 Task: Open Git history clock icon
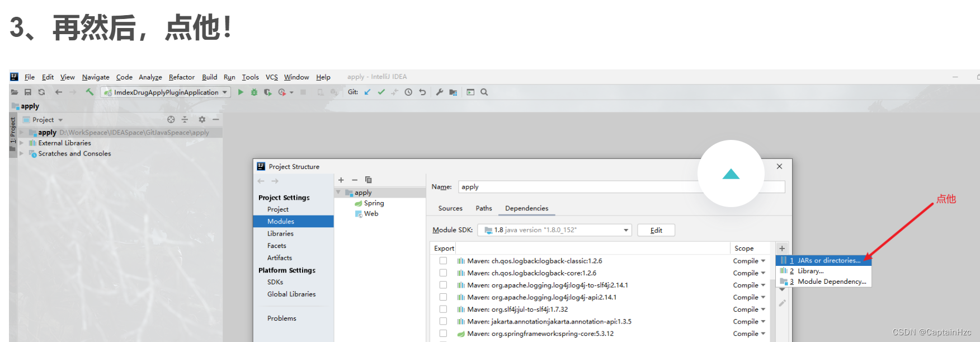click(408, 92)
